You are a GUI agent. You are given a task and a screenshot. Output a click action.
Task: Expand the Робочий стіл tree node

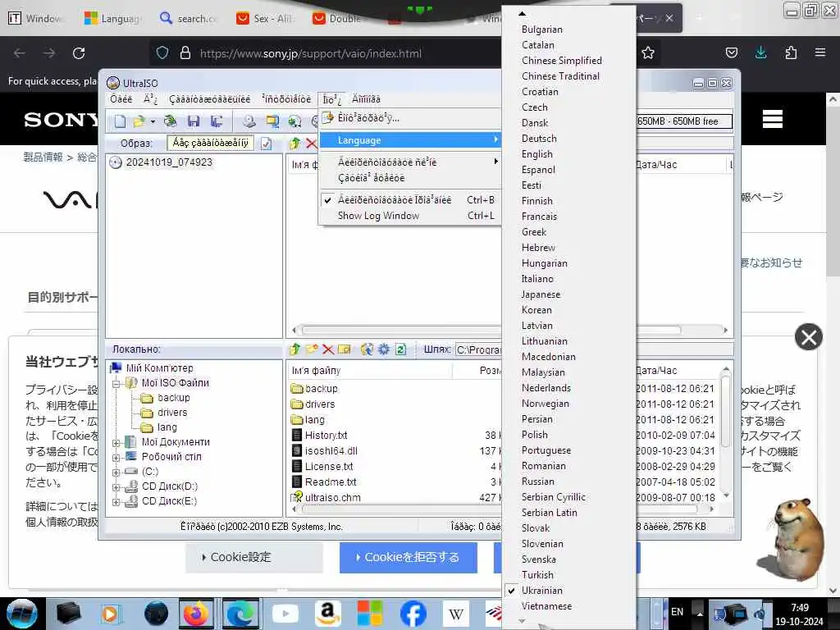click(116, 458)
